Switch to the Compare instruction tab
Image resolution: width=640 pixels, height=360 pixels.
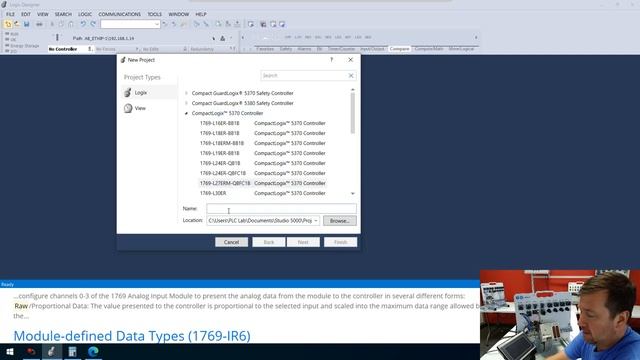point(399,49)
